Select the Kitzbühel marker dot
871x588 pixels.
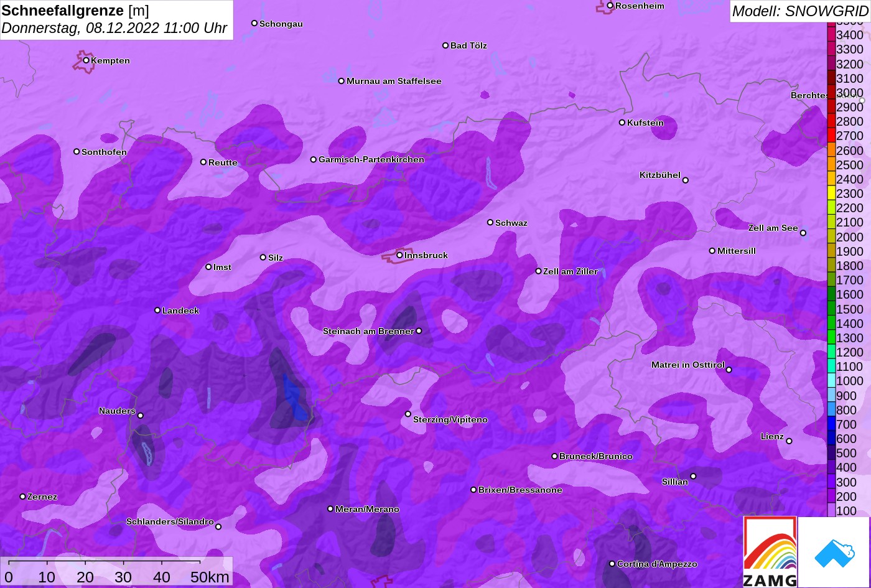point(686,180)
